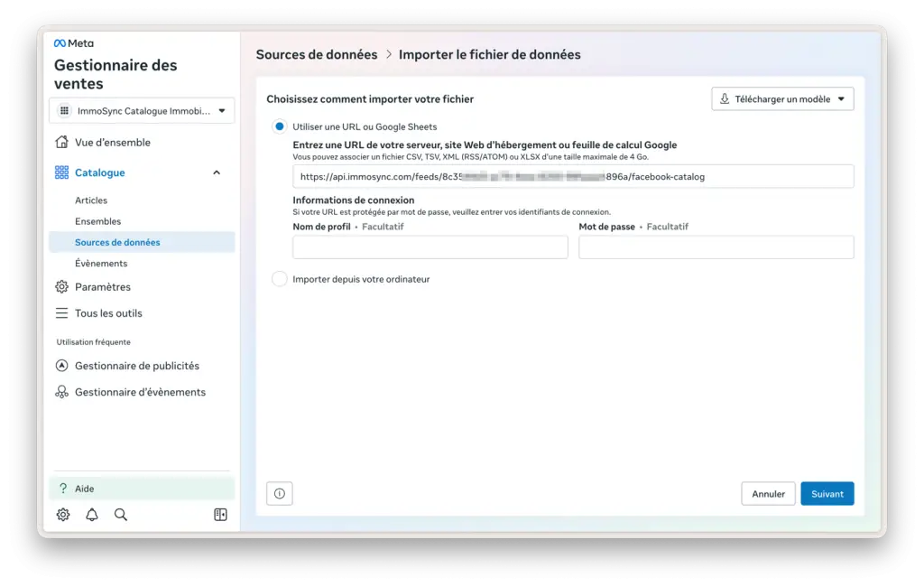Open notifications bell icon

(x=92, y=515)
